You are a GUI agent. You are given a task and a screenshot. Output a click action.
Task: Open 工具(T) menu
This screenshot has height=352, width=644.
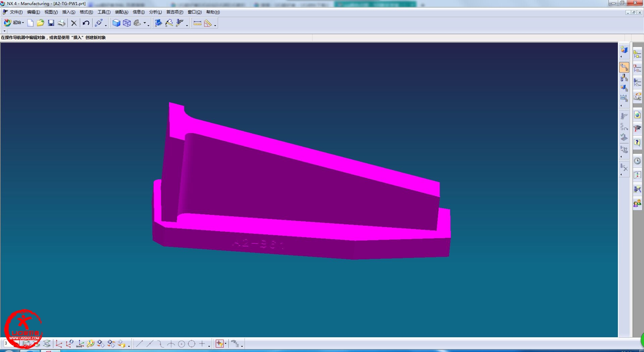point(104,12)
